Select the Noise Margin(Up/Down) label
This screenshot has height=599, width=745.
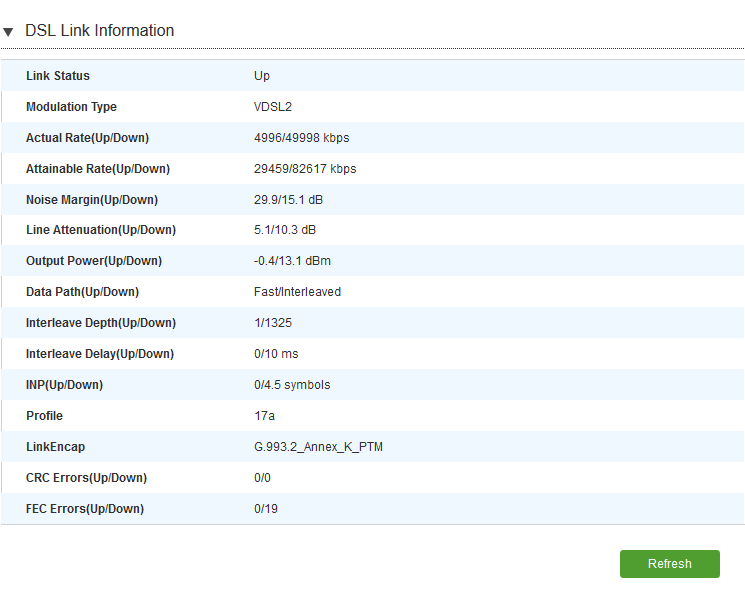(91, 200)
